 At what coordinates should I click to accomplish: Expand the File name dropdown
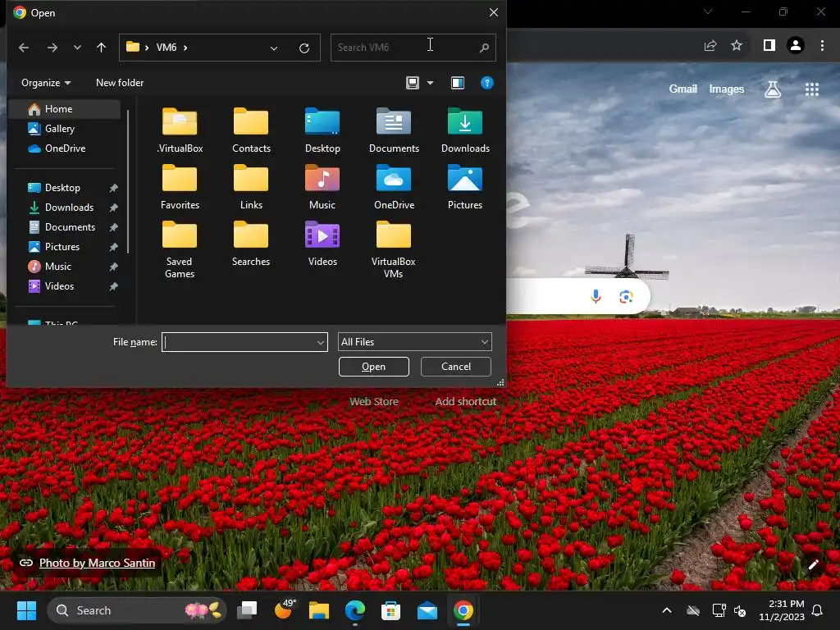pyautogui.click(x=321, y=342)
